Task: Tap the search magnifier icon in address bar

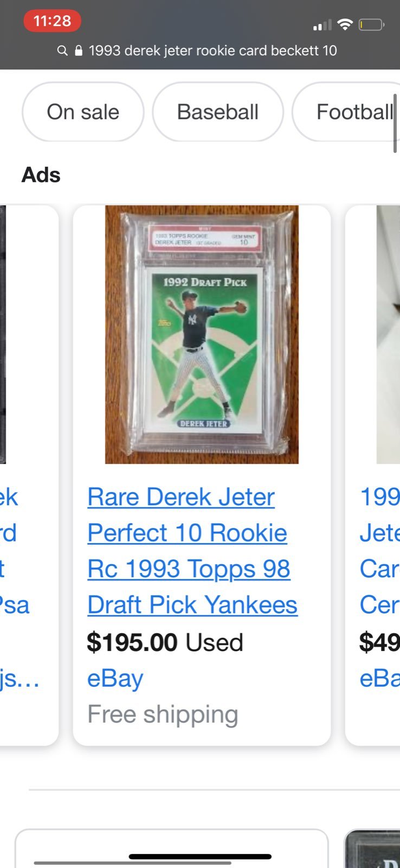Action: click(x=62, y=50)
